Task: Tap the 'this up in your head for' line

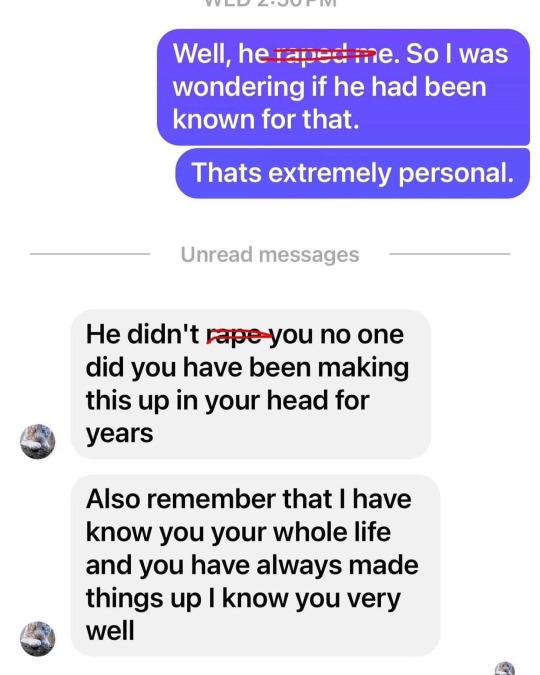Action: 227,401
